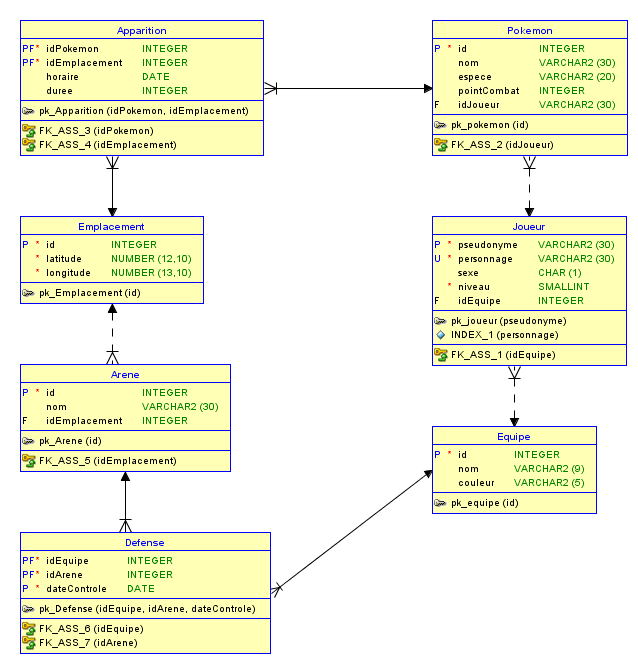The height and width of the screenshot is (664, 638).
Task: Select the FK_ASS_4 foreign key icon
Action: point(29,145)
